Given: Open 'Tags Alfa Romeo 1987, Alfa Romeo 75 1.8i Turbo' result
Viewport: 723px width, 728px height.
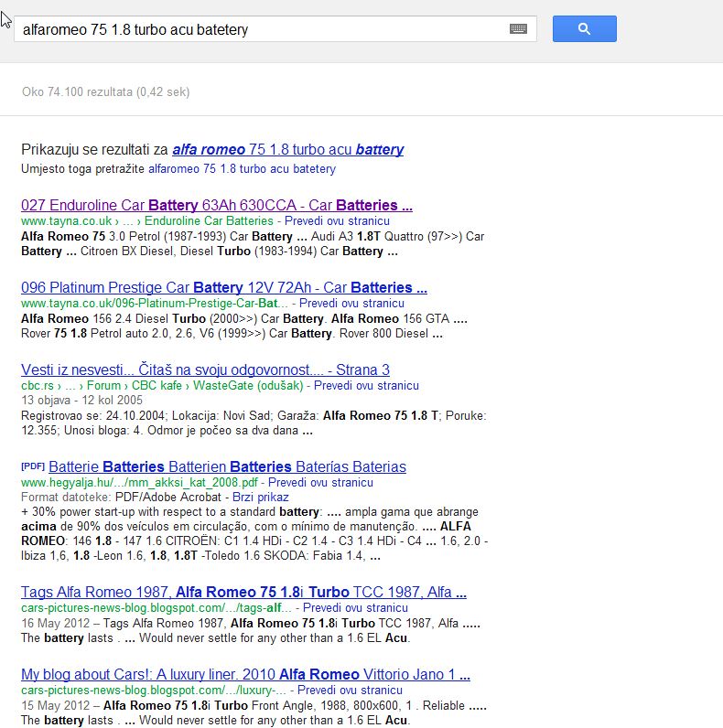Looking at the screenshot, I should (243, 592).
